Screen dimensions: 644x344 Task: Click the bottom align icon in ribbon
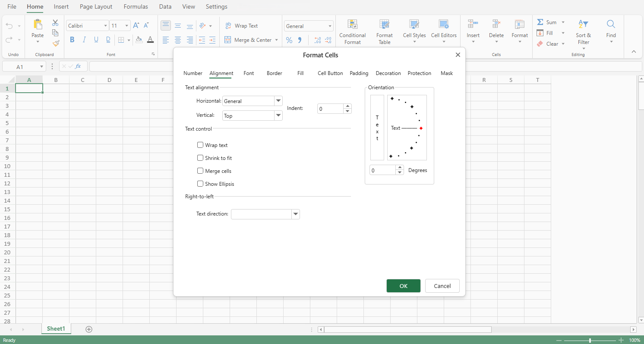(190, 26)
